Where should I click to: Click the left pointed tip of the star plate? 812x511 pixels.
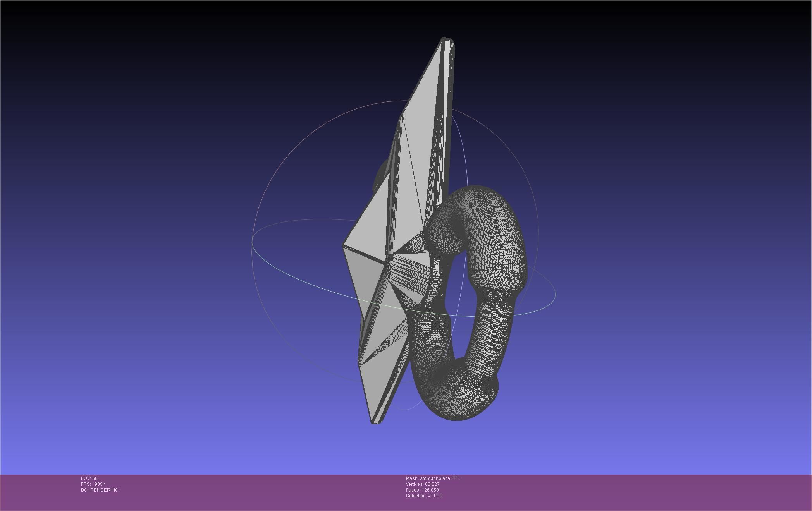pyautogui.click(x=344, y=246)
